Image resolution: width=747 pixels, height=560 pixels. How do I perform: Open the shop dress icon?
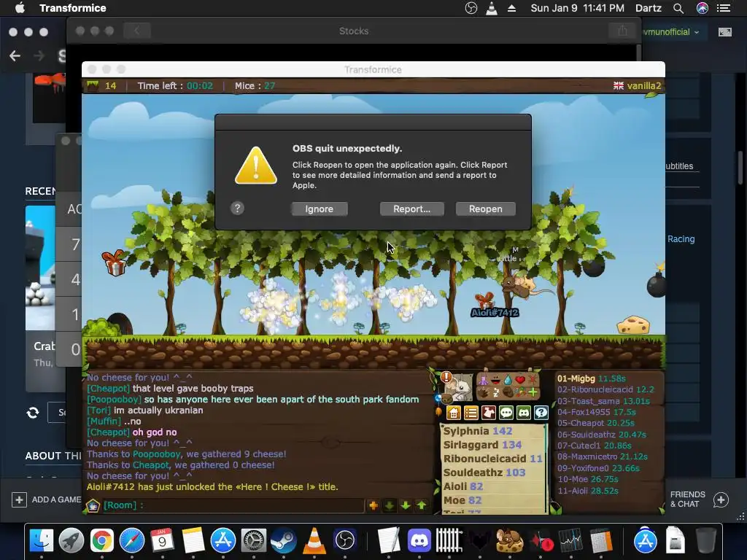[489, 413]
